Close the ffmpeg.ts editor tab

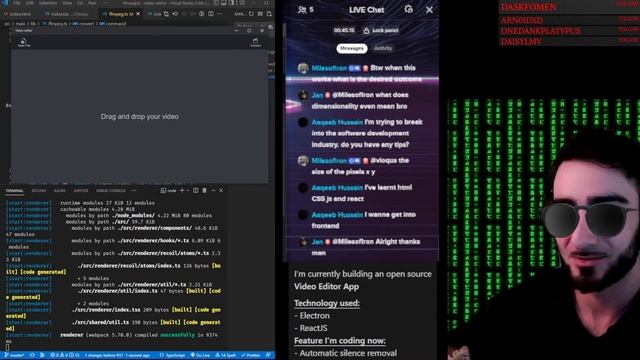point(138,14)
